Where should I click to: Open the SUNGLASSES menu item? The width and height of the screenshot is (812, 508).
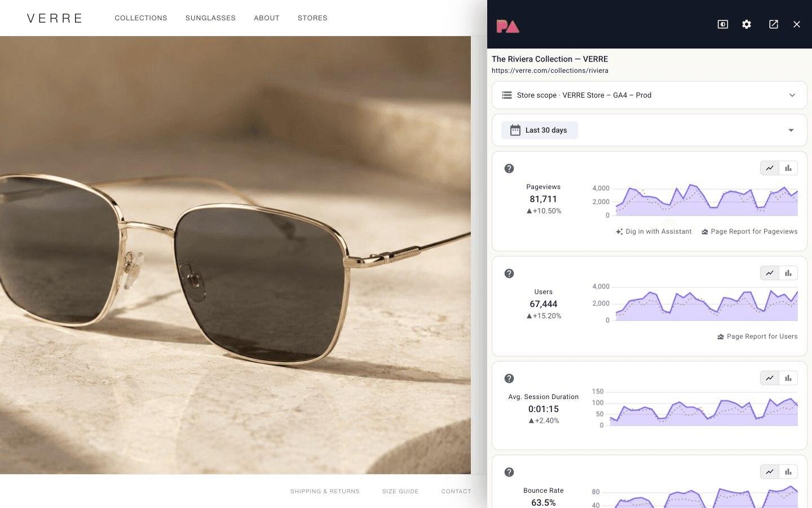click(210, 18)
